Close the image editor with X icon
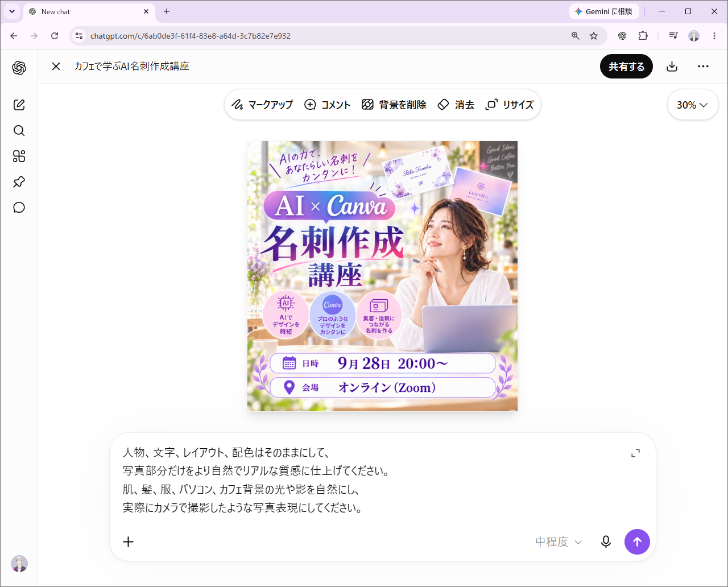Image resolution: width=728 pixels, height=587 pixels. (x=56, y=66)
